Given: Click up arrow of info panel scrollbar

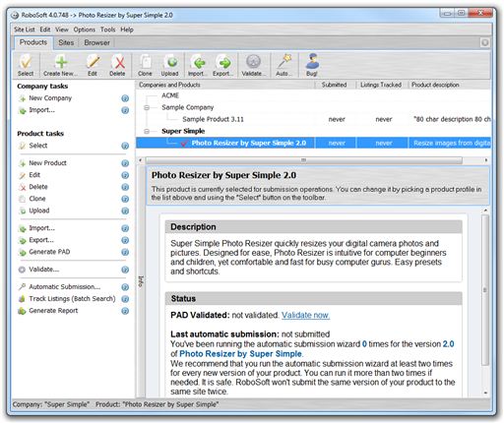Looking at the screenshot, I should [485, 211].
